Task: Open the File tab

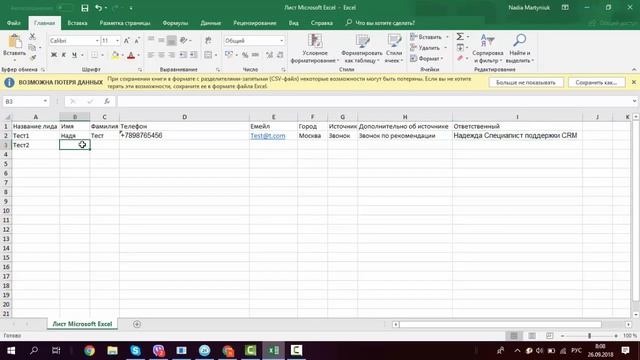Action: tap(13, 23)
